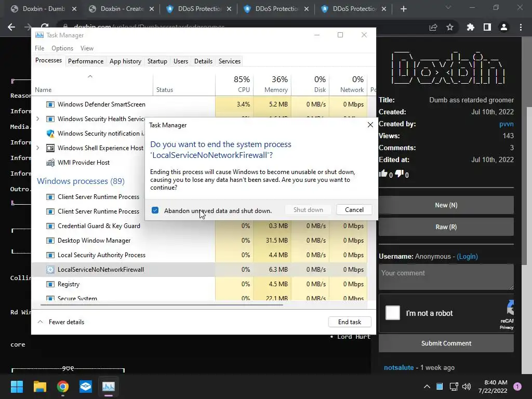The image size is (532, 399).
Task: Switch to the Startup tab
Action: tap(157, 61)
